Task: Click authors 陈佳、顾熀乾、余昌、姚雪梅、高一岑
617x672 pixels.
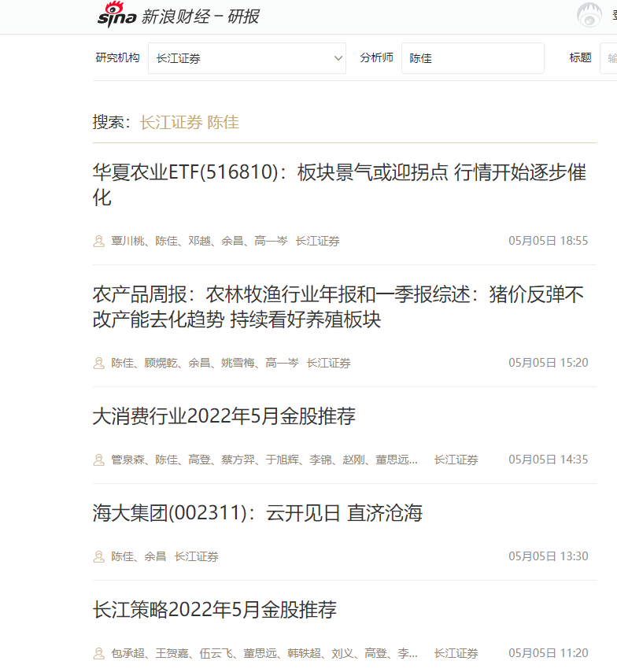Action: [205, 364]
